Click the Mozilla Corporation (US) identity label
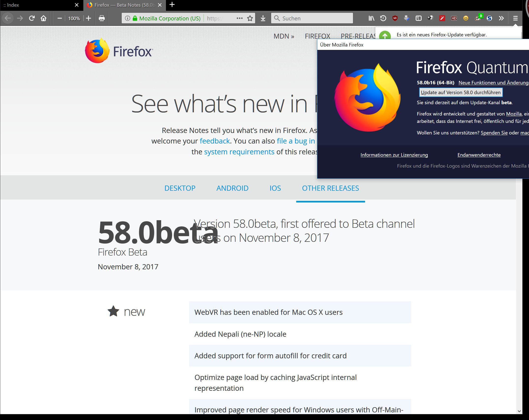This screenshot has width=529, height=420. click(170, 18)
